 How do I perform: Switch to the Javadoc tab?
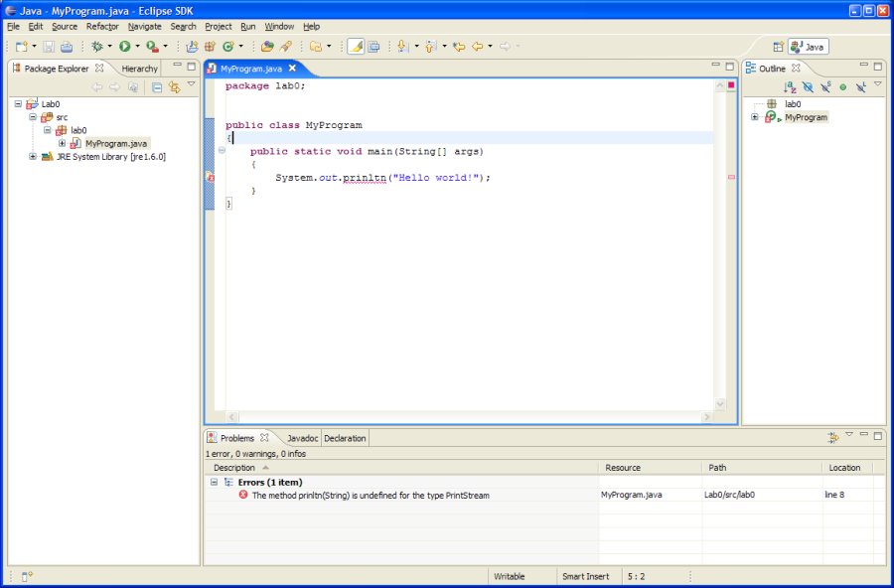(302, 438)
